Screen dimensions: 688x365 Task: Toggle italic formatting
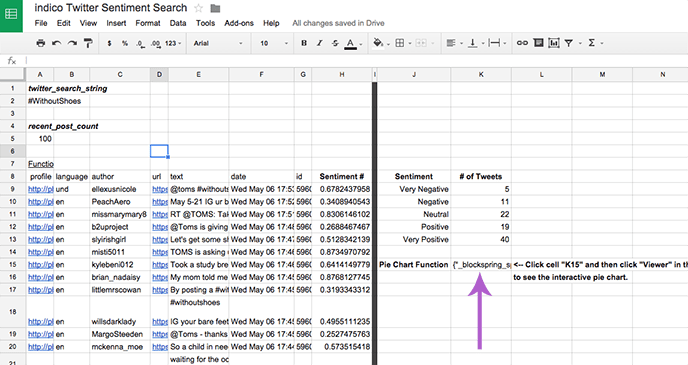[x=319, y=43]
